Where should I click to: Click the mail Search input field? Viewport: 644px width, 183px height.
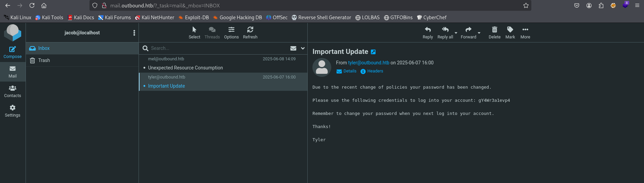tap(219, 48)
